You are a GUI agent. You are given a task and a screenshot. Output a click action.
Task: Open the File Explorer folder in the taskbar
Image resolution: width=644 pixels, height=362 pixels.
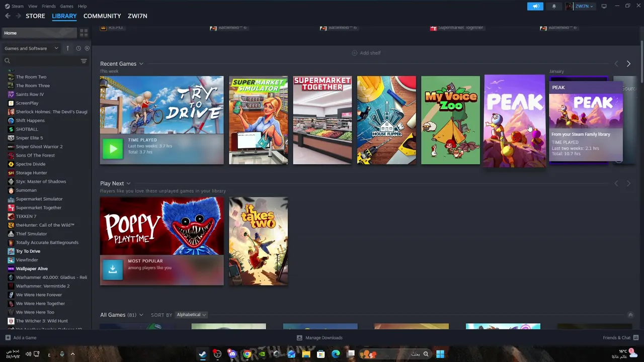point(306,354)
